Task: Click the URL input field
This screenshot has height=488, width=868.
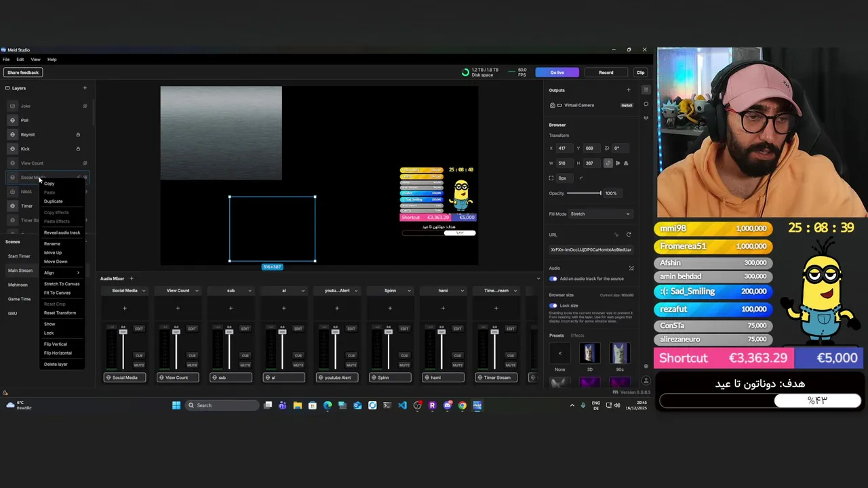Action: (x=591, y=249)
